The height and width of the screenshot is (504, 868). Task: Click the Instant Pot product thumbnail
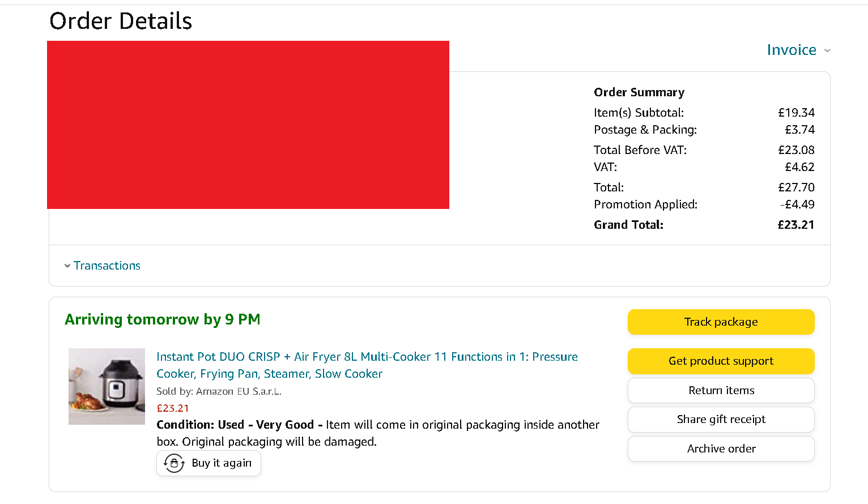107,386
